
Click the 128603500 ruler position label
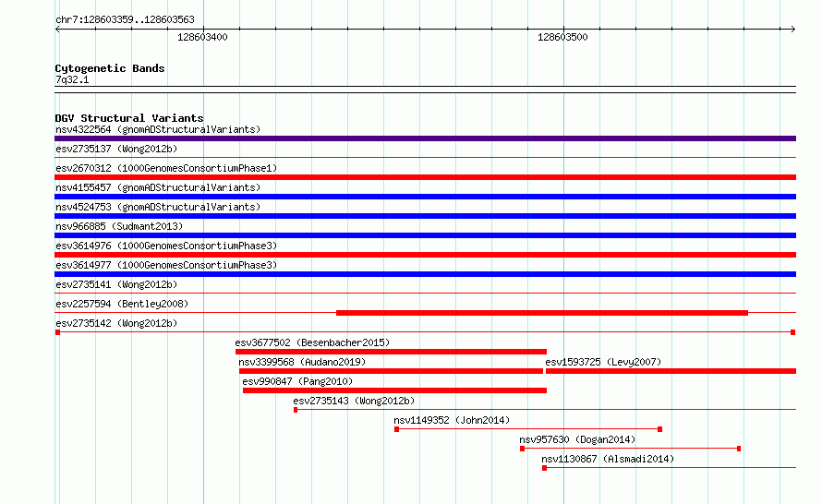562,37
